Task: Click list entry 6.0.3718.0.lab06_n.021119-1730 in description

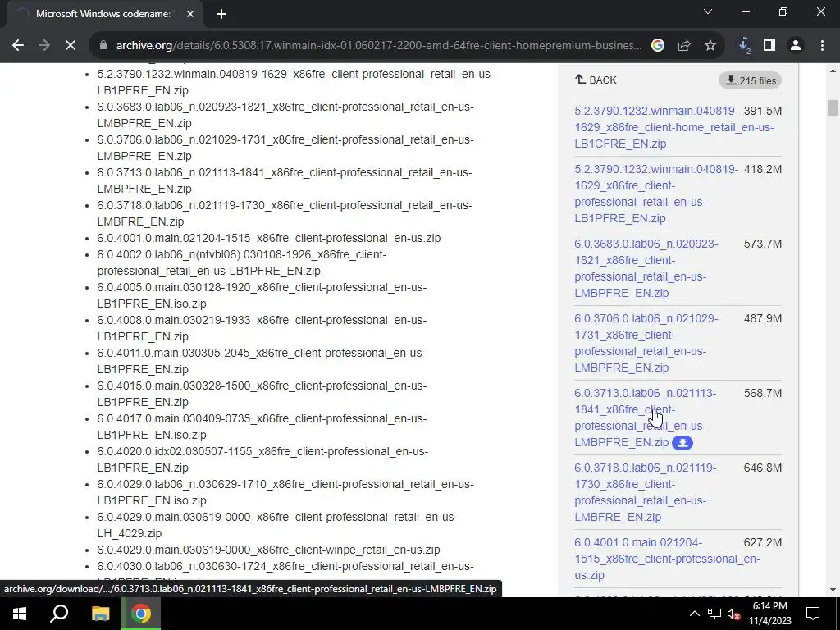Action: [285, 213]
